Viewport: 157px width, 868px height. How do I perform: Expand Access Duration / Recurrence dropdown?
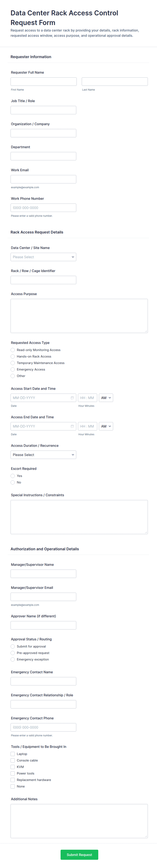[x=43, y=455]
